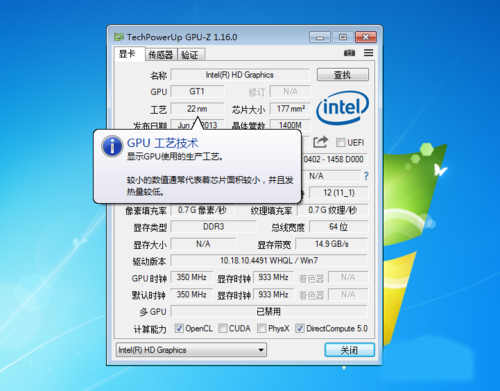This screenshot has width=500, height=391.
Task: Toggle the DirectCompute 5.0 checkbox
Action: point(300,328)
